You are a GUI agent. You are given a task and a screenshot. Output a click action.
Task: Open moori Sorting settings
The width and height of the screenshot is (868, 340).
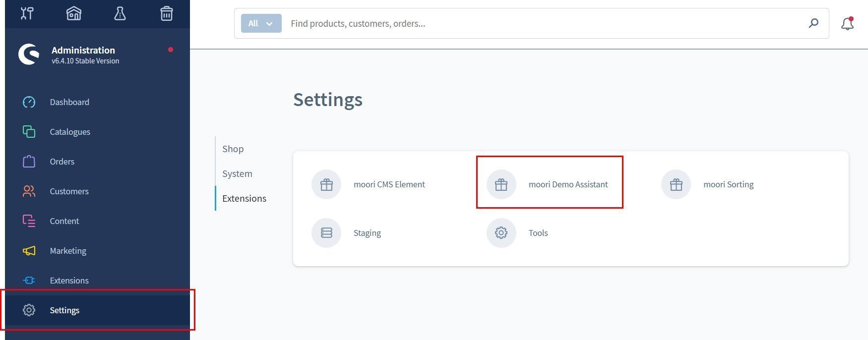(728, 184)
